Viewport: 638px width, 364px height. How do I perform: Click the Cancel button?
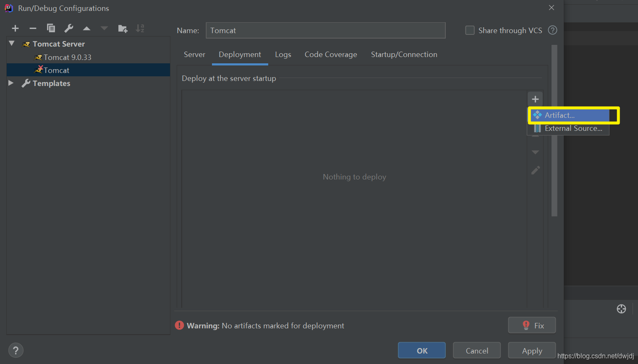(x=477, y=351)
